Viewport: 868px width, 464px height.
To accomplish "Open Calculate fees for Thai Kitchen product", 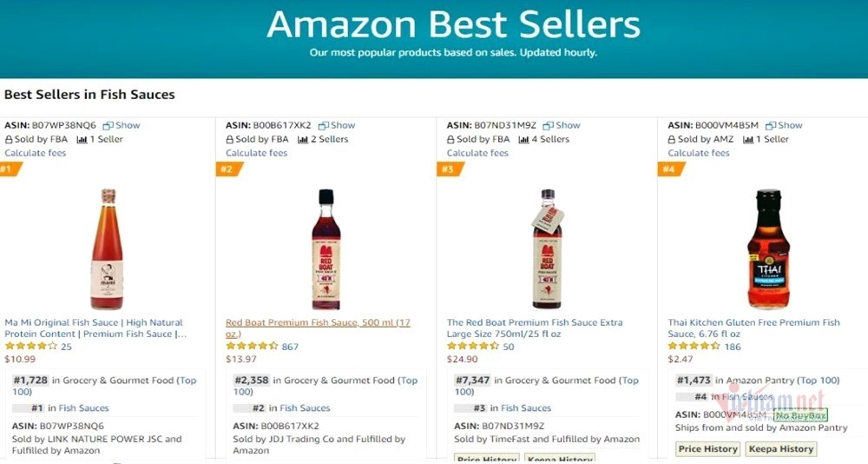I will point(699,153).
